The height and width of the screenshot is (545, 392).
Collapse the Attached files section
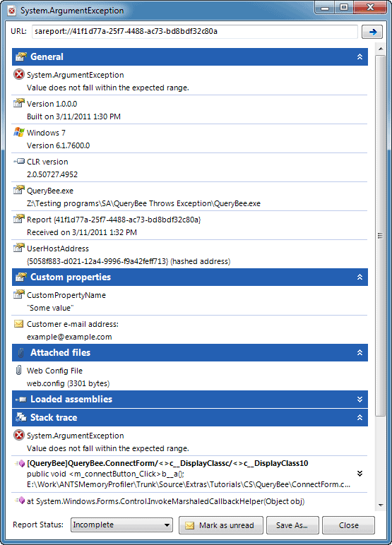tap(360, 352)
